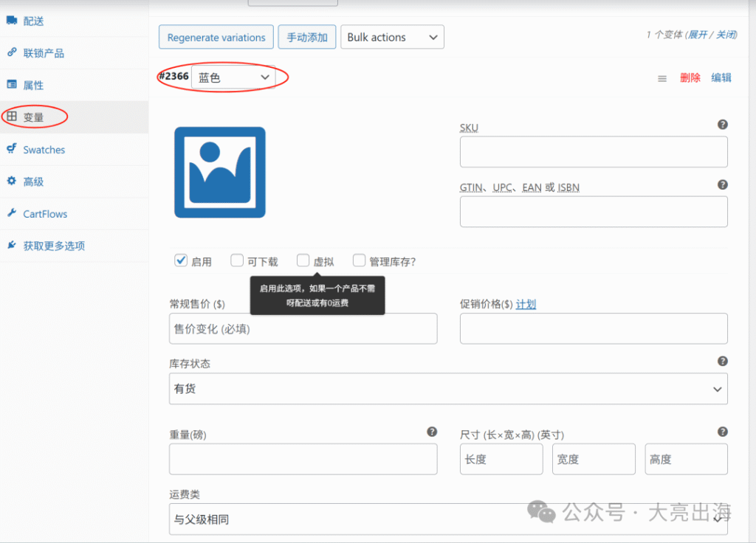This screenshot has height=543, width=756.
Task: Check the 可下载 checkbox
Action: pyautogui.click(x=237, y=260)
